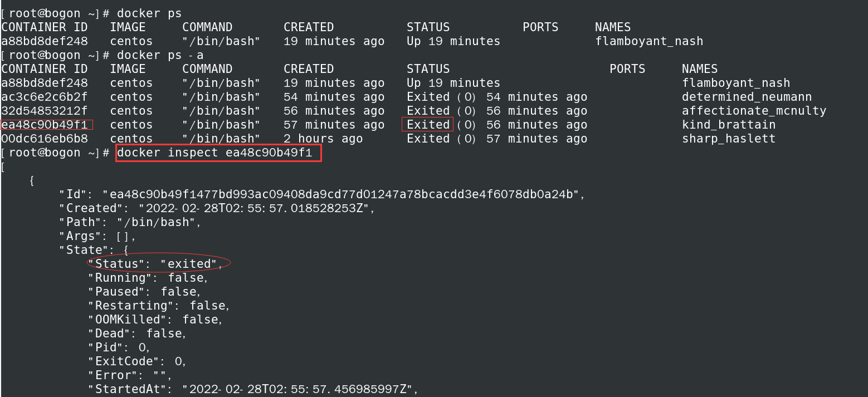Image resolution: width=868 pixels, height=397 pixels.
Task: Click the flamboyant_nash name in docker ps -a
Action: tap(736, 83)
